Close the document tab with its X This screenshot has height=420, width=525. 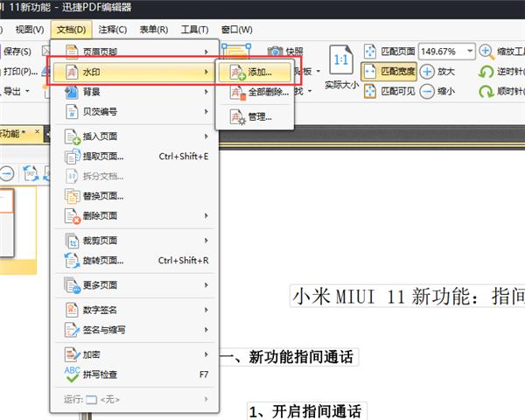[x=37, y=131]
